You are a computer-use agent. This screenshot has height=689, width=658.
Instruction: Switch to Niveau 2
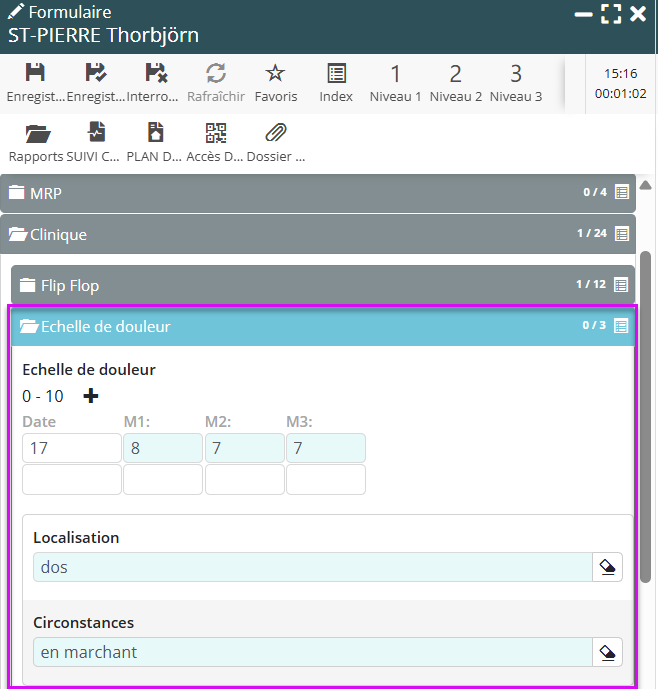point(455,82)
